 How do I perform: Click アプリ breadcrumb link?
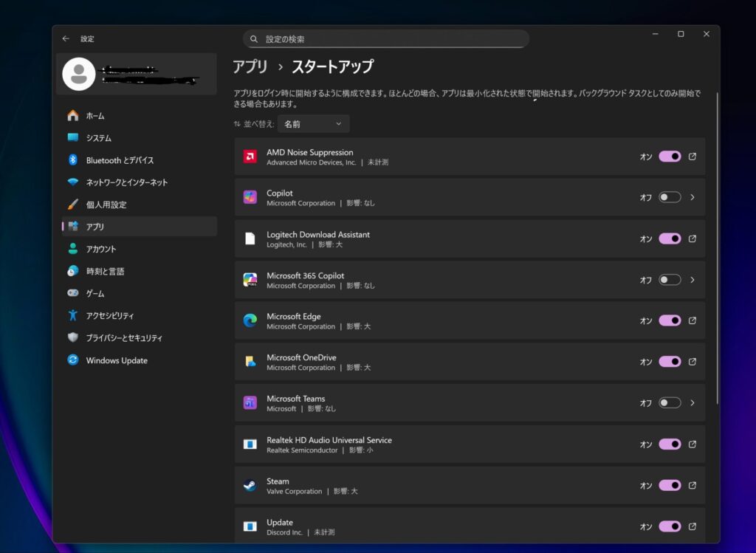point(250,66)
